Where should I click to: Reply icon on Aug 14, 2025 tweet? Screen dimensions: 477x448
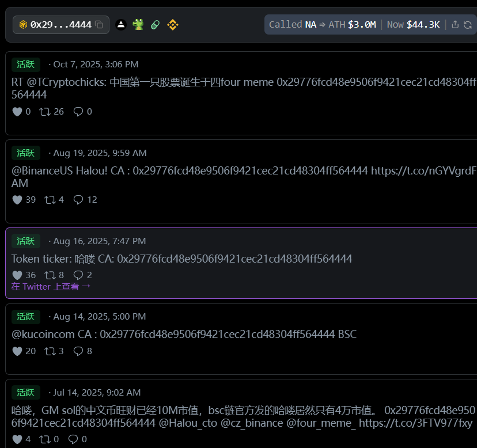coord(78,351)
